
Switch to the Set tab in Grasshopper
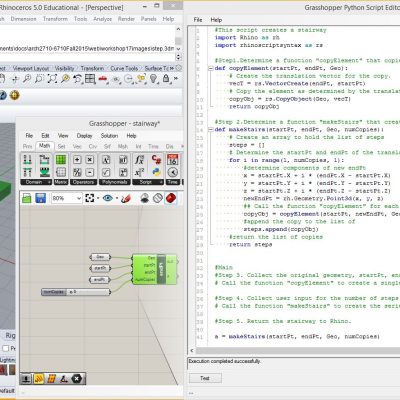point(61,146)
